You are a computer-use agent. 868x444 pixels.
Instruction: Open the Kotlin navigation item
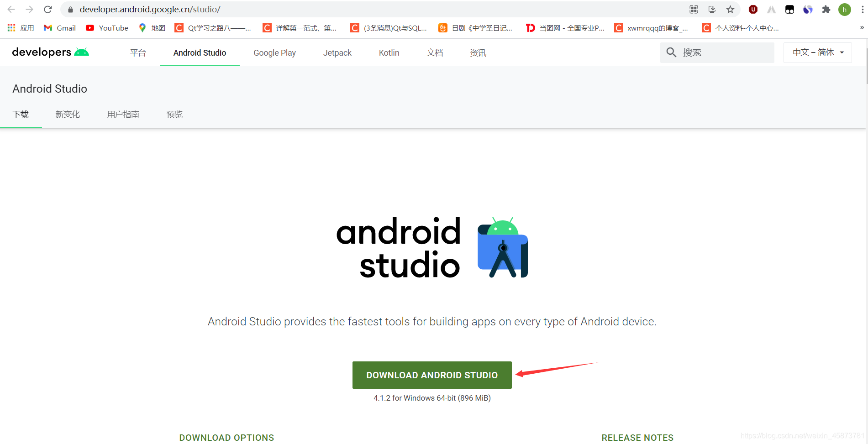[x=389, y=52]
